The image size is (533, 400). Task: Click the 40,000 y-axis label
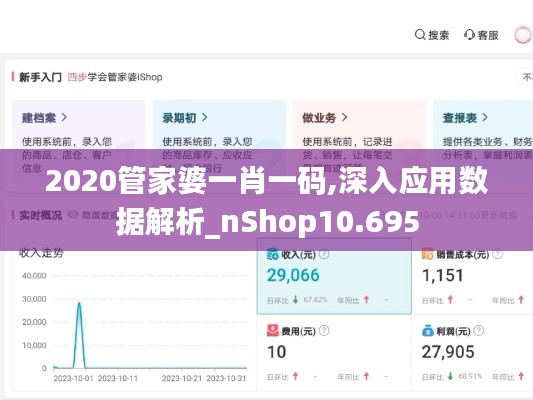click(x=34, y=276)
